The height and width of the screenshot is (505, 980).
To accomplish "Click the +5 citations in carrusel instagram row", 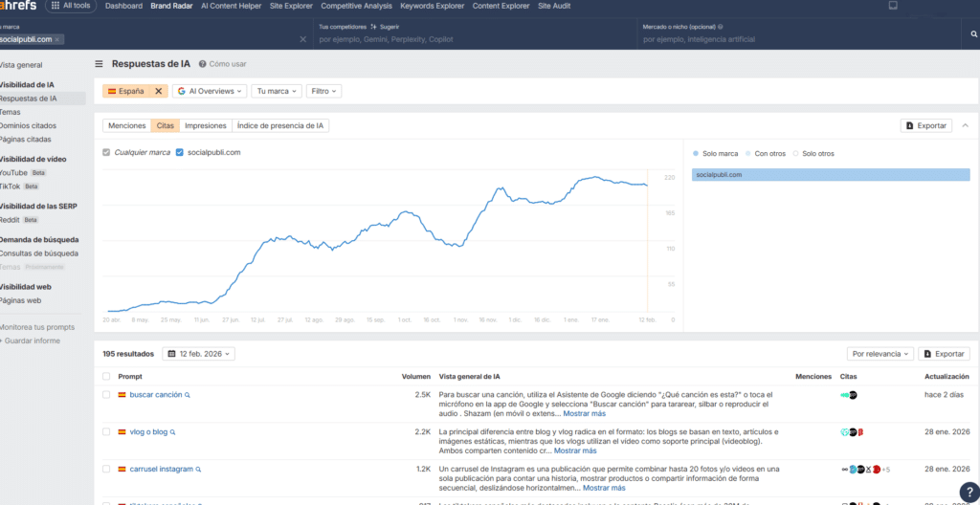I will [x=885, y=470].
